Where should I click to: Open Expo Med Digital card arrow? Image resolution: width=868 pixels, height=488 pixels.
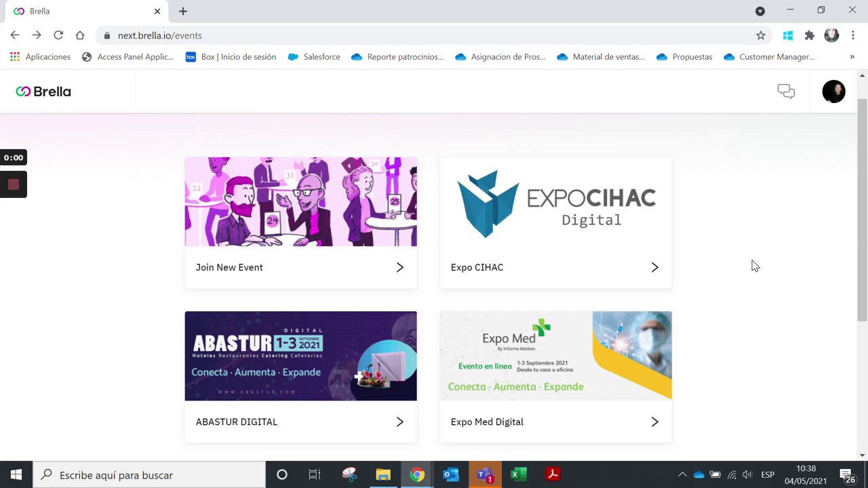(x=655, y=422)
